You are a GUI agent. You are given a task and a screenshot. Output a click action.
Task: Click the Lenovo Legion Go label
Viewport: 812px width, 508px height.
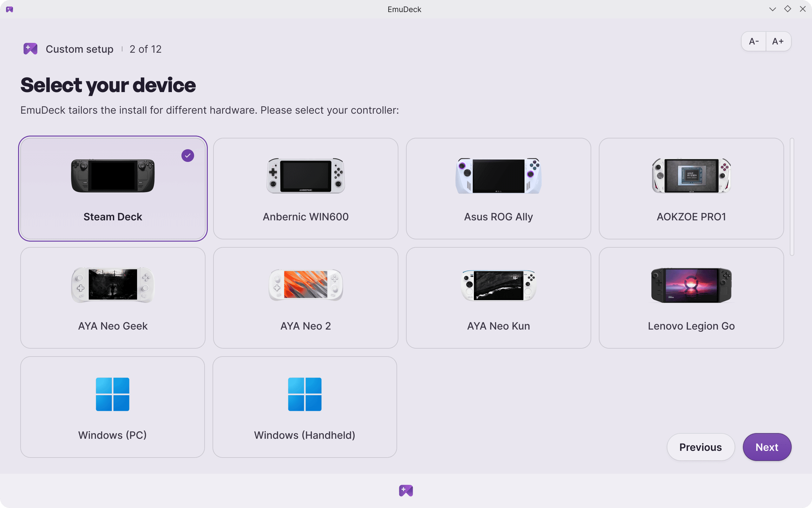[691, 326]
